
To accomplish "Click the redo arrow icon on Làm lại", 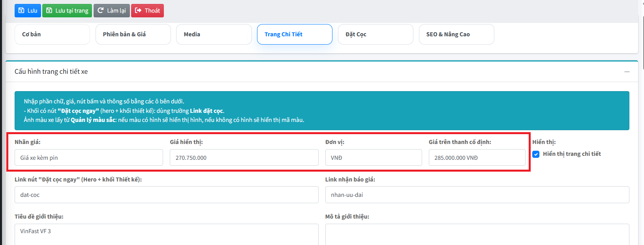I will point(100,11).
